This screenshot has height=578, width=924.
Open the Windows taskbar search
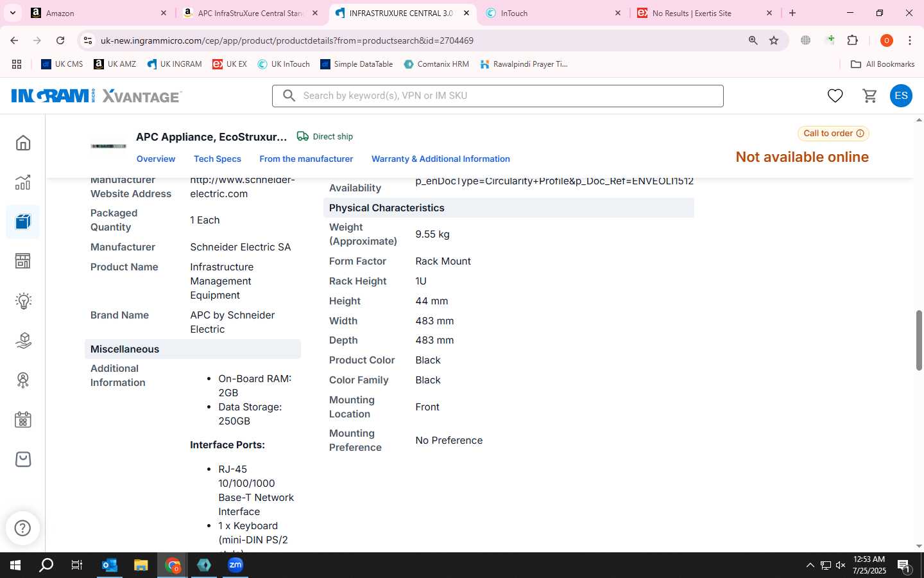click(46, 565)
